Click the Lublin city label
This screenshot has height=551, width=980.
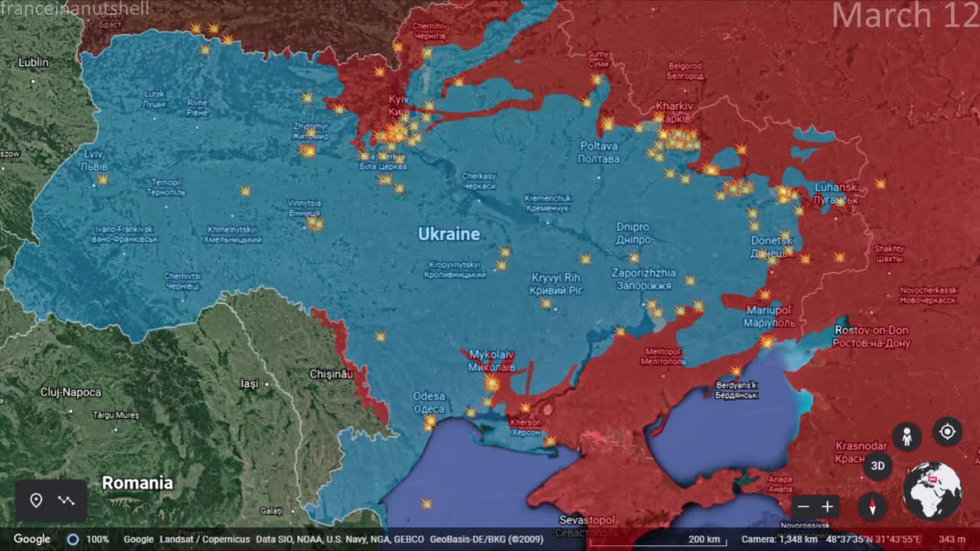click(34, 62)
